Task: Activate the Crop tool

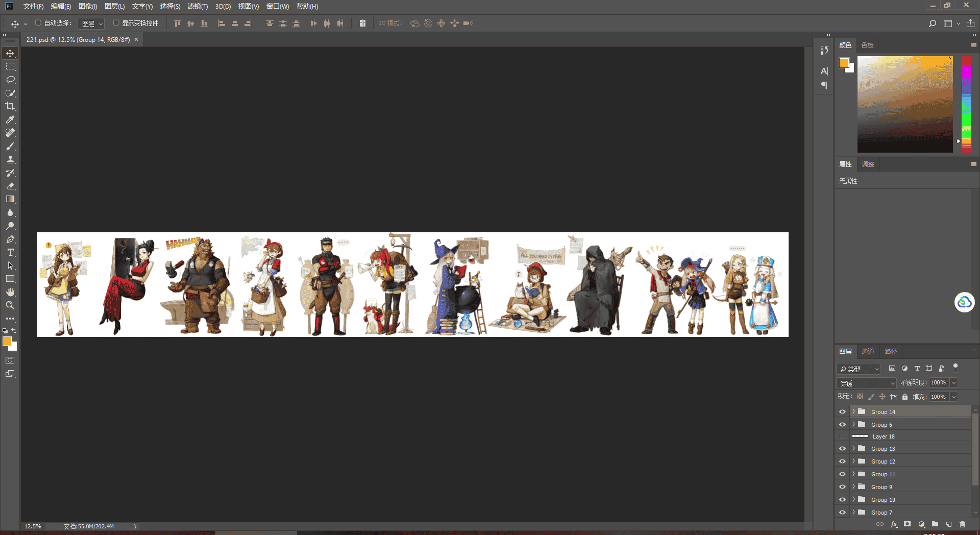Action: (x=10, y=106)
